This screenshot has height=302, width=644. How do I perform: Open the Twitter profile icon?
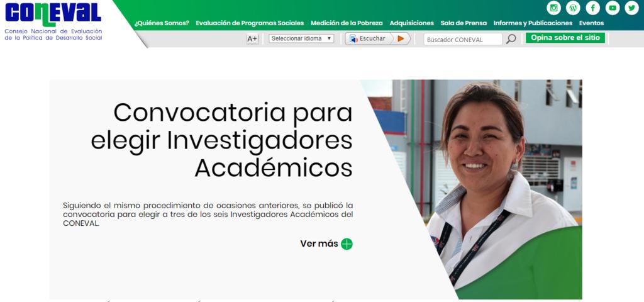(631, 8)
